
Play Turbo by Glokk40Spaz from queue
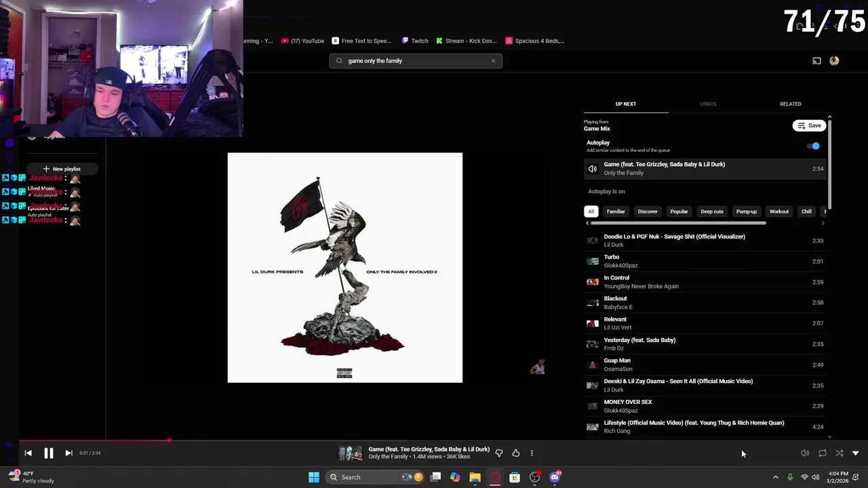pos(705,262)
